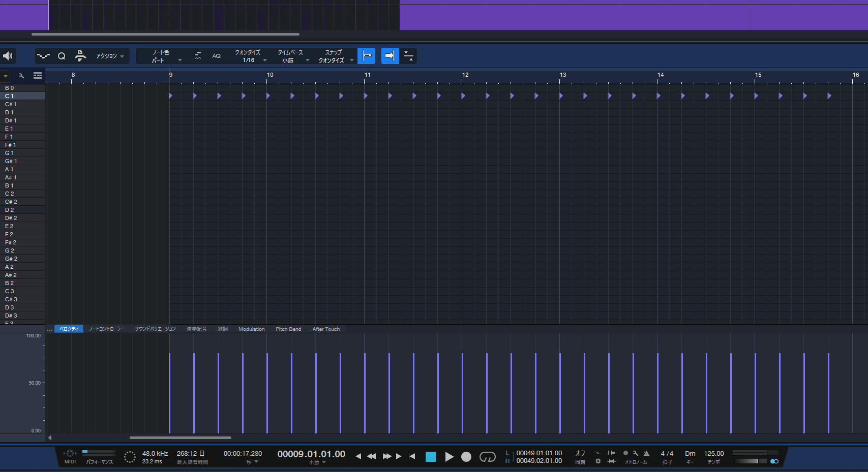Click the humanize/stamp tool icon
Viewport: 868px width, 472px height.
point(80,56)
